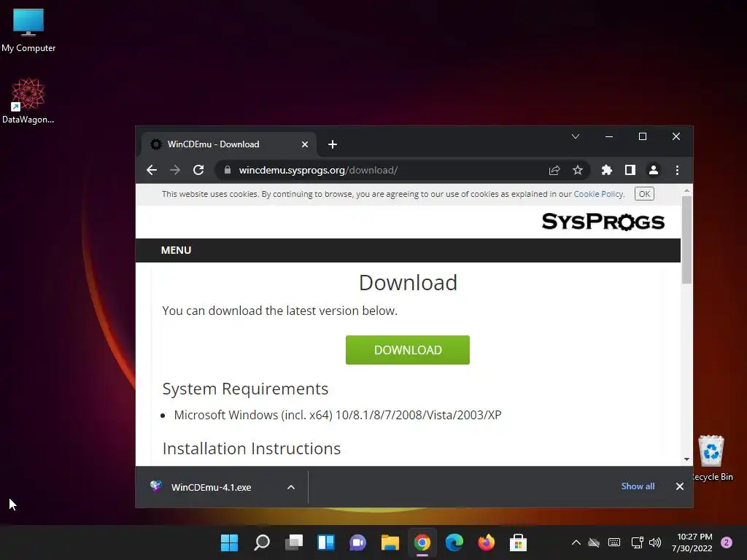Click the Installation Instructions heading
747x560 pixels.
(x=252, y=448)
